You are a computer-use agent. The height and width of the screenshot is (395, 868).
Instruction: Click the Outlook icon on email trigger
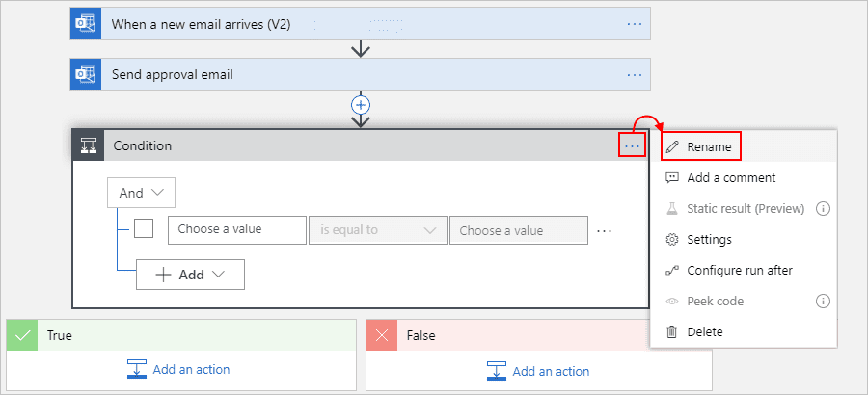pos(85,24)
